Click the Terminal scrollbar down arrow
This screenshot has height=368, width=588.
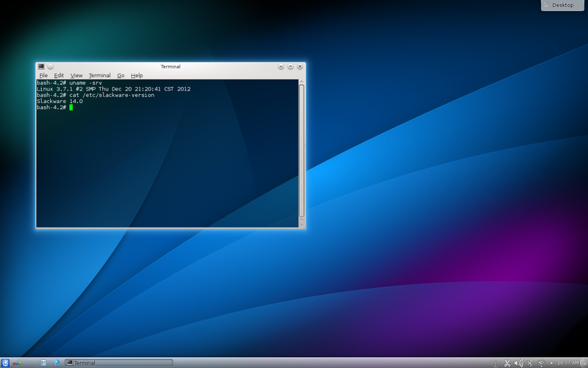click(x=301, y=224)
